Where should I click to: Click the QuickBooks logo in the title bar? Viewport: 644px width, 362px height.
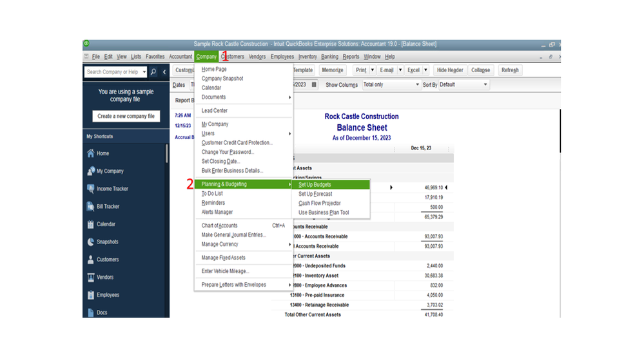(x=86, y=44)
